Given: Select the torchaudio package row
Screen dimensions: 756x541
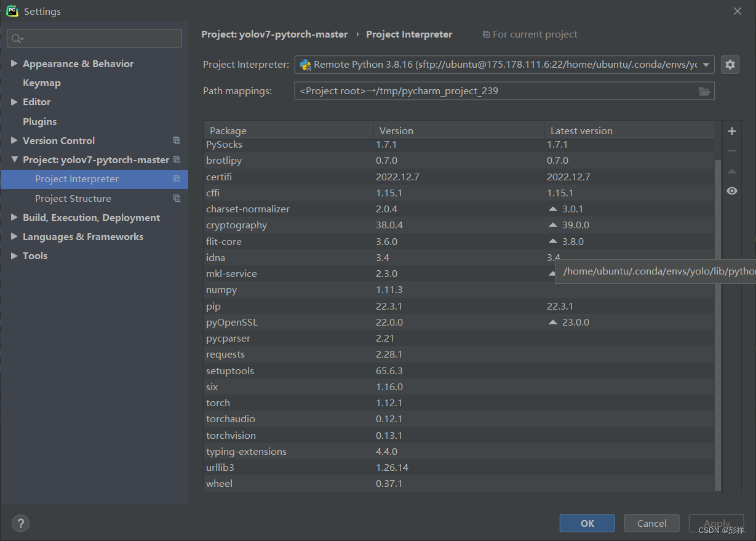Looking at the screenshot, I should pyautogui.click(x=459, y=419).
